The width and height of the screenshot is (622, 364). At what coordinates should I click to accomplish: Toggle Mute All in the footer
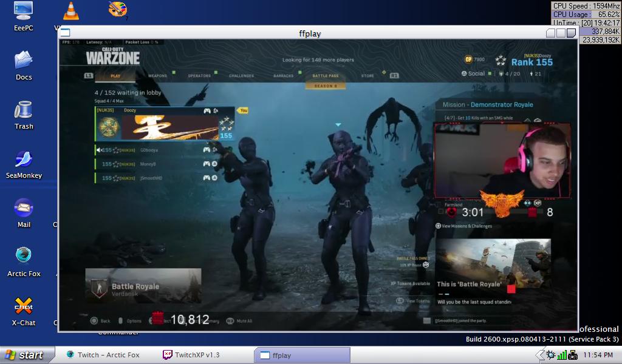click(x=239, y=321)
